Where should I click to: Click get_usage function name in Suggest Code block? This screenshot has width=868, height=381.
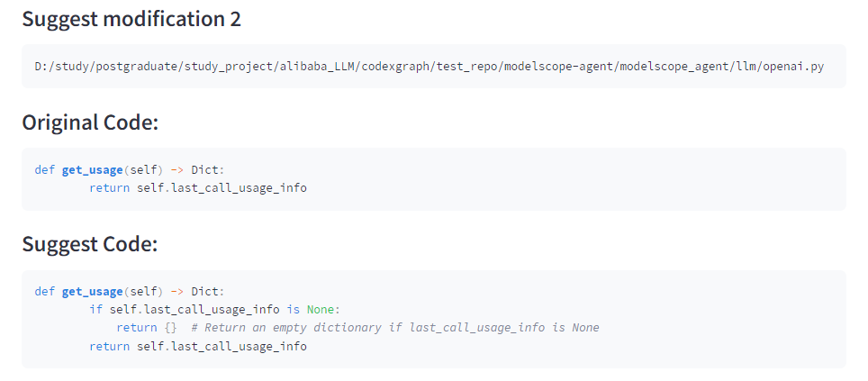click(x=91, y=291)
